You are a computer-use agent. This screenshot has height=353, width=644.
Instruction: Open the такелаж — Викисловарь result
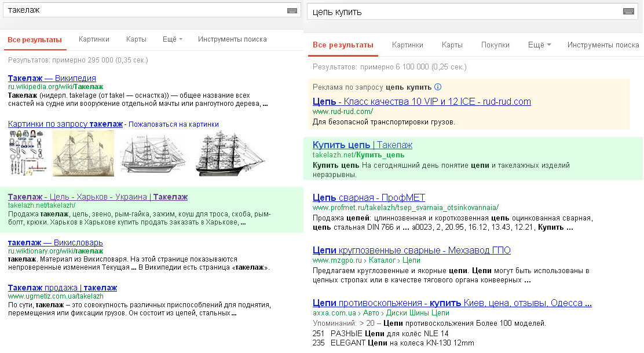(x=56, y=242)
